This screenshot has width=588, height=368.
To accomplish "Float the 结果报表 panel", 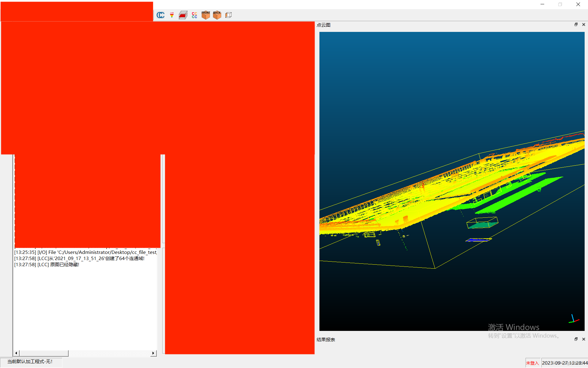I will [576, 339].
